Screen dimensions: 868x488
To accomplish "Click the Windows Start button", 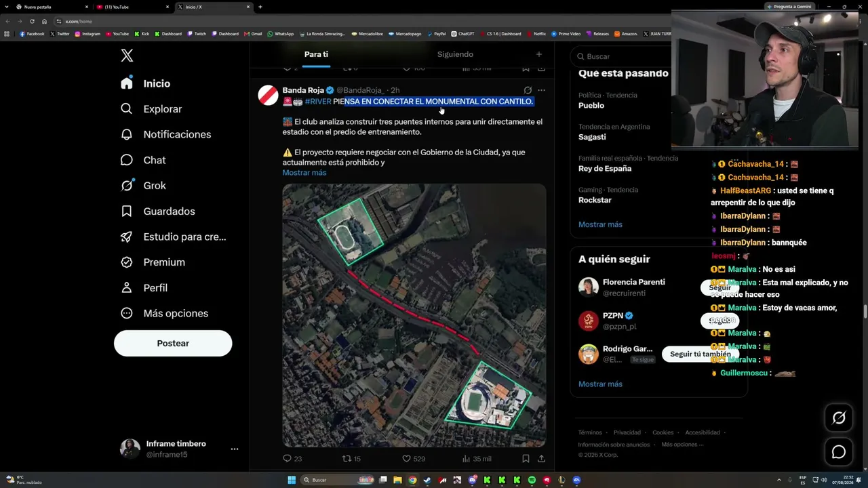I will point(292,480).
